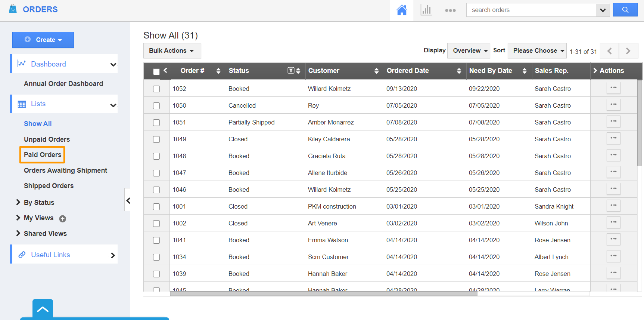Check the box for order 1001
This screenshot has width=644, height=320.
[156, 207]
